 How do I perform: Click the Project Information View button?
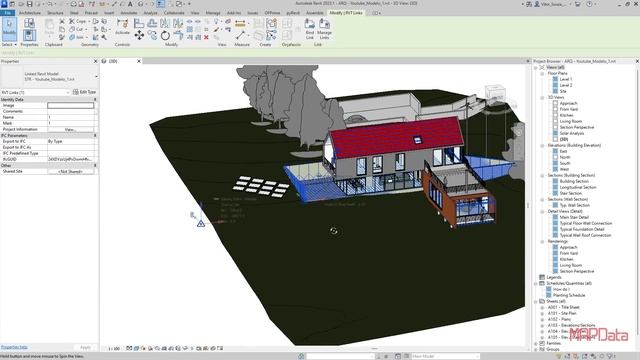coord(71,129)
